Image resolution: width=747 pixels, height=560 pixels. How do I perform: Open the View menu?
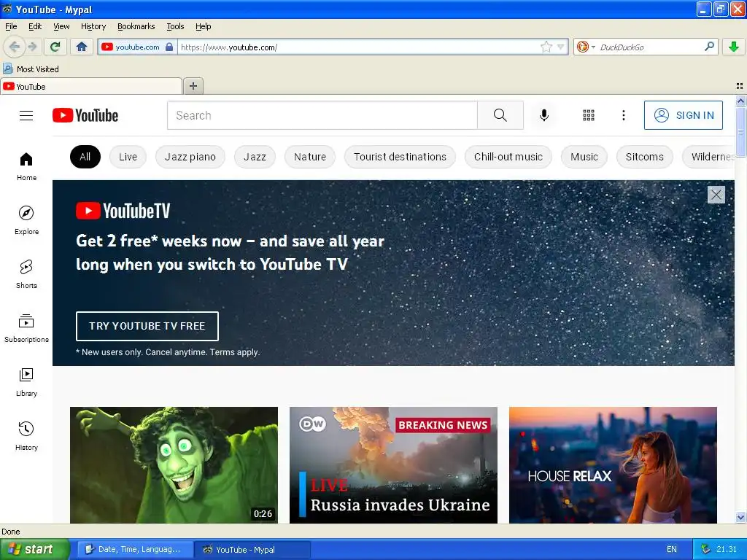(x=61, y=26)
